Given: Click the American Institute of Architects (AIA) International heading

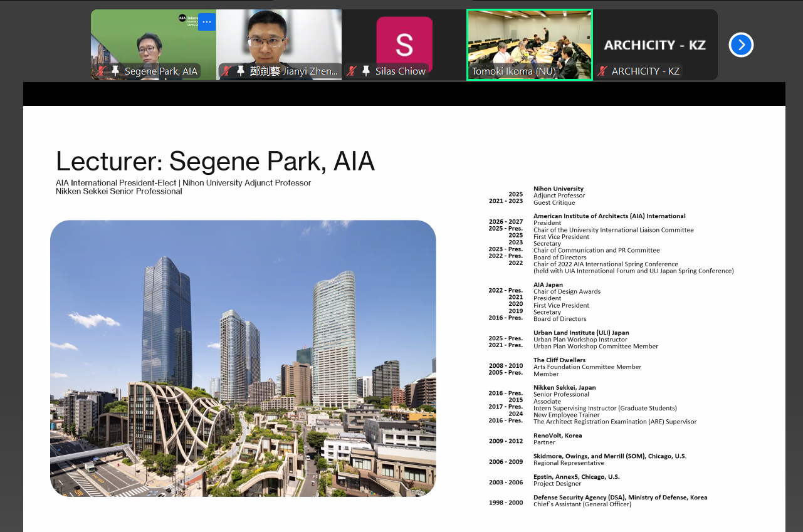Looking at the screenshot, I should (609, 216).
